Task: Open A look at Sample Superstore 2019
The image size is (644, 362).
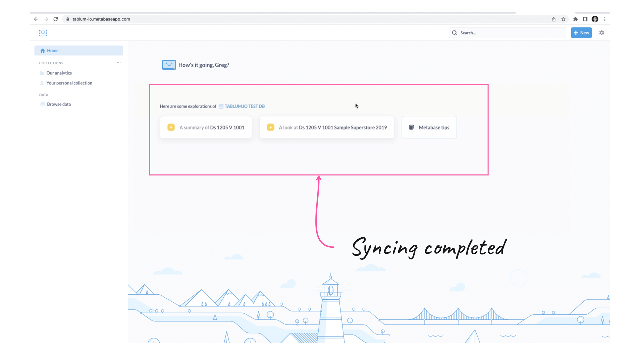Action: coord(327,127)
